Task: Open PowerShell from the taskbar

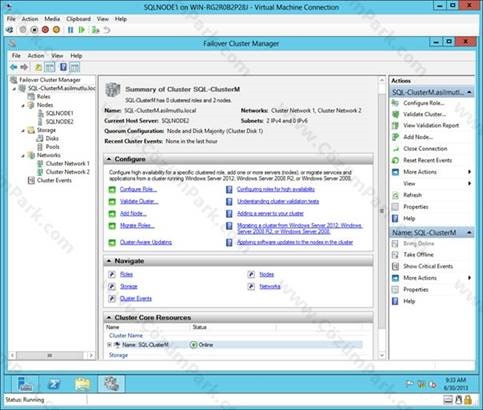Action: click(54, 384)
